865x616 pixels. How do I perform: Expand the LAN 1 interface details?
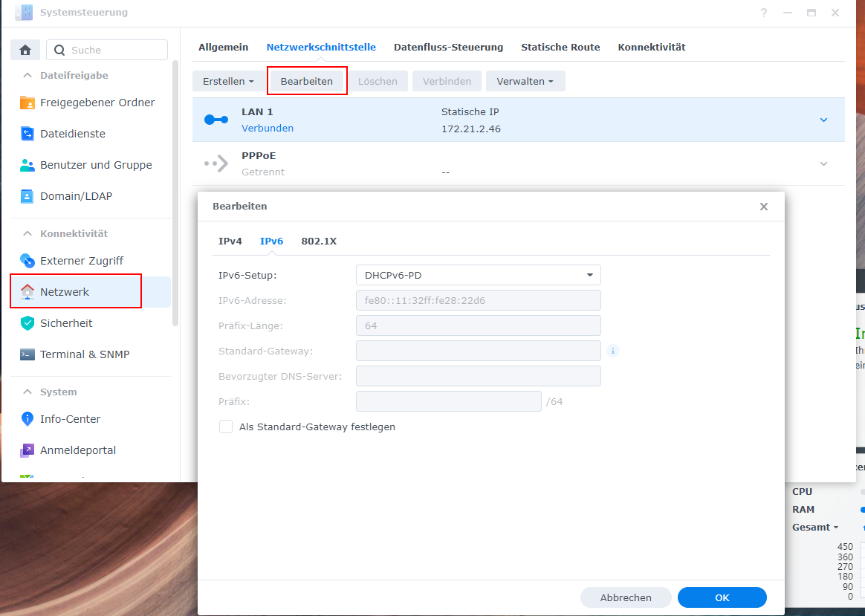(823, 119)
